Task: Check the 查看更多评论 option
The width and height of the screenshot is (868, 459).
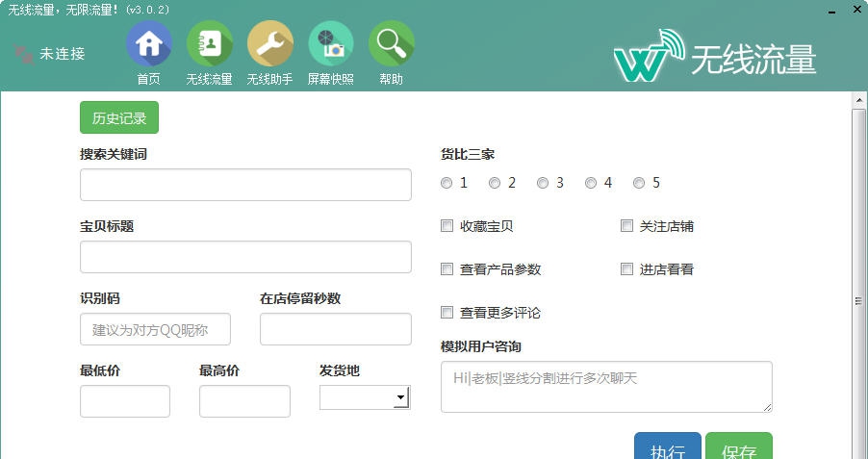Action: [x=447, y=313]
